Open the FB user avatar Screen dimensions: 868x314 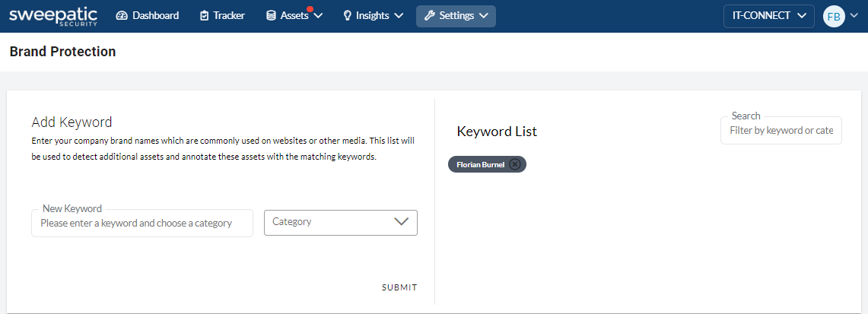pos(834,17)
